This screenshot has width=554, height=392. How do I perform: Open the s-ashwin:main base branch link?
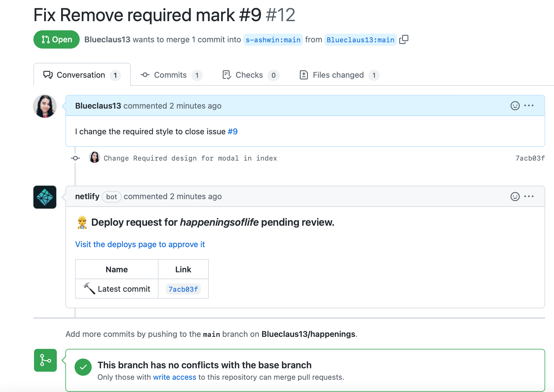[273, 40]
